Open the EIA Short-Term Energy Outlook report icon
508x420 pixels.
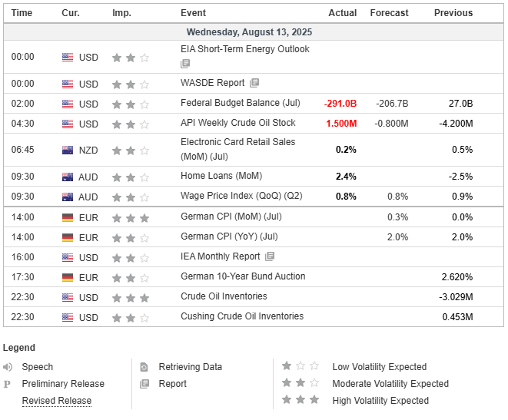[x=185, y=64]
